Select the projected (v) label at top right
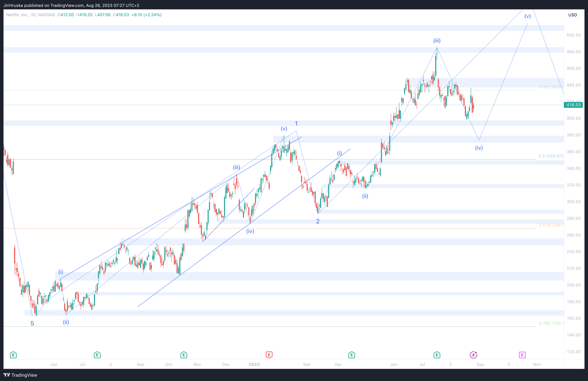Image resolution: width=588 pixels, height=381 pixels. click(527, 16)
